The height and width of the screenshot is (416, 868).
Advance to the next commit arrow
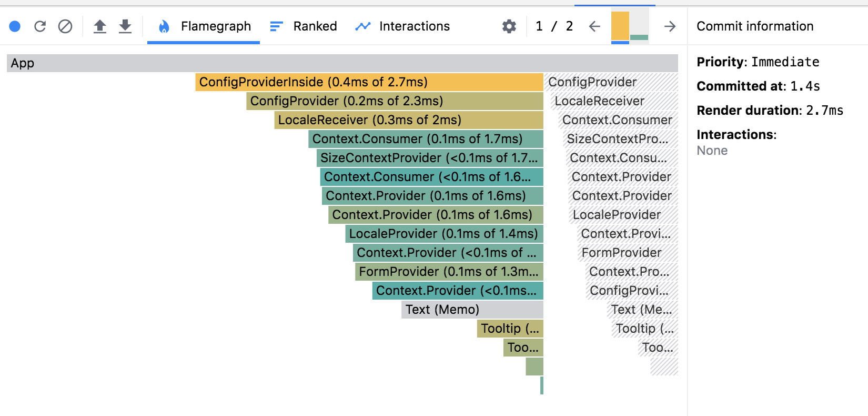669,26
